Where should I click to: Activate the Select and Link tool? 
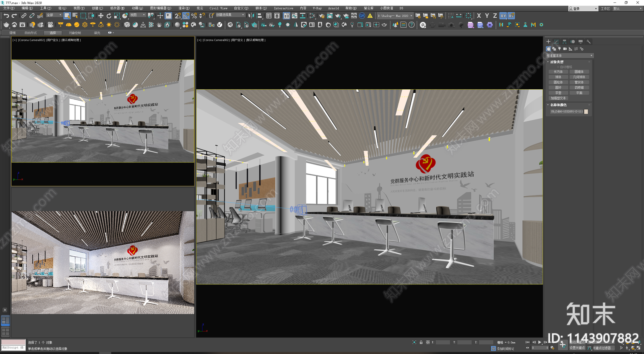pyautogui.click(x=24, y=16)
